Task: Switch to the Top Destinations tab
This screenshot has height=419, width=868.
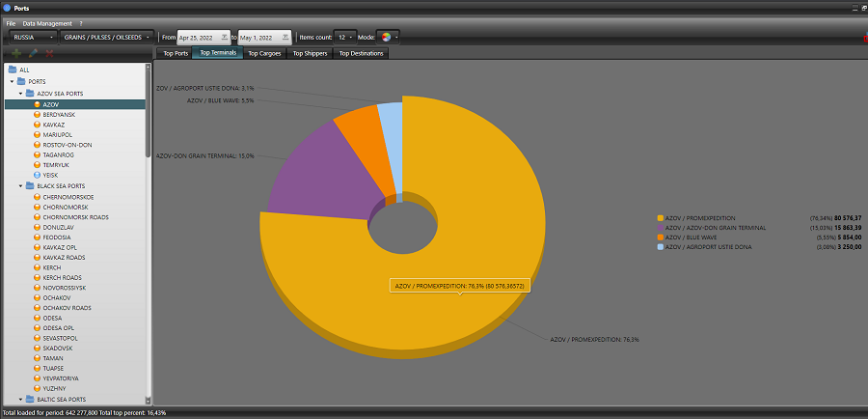Action: [361, 54]
